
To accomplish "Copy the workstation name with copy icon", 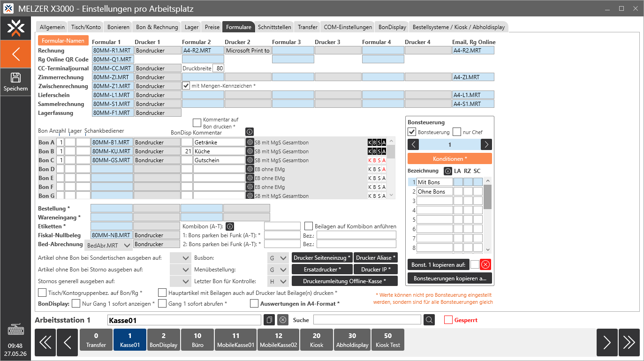I will 269,320.
